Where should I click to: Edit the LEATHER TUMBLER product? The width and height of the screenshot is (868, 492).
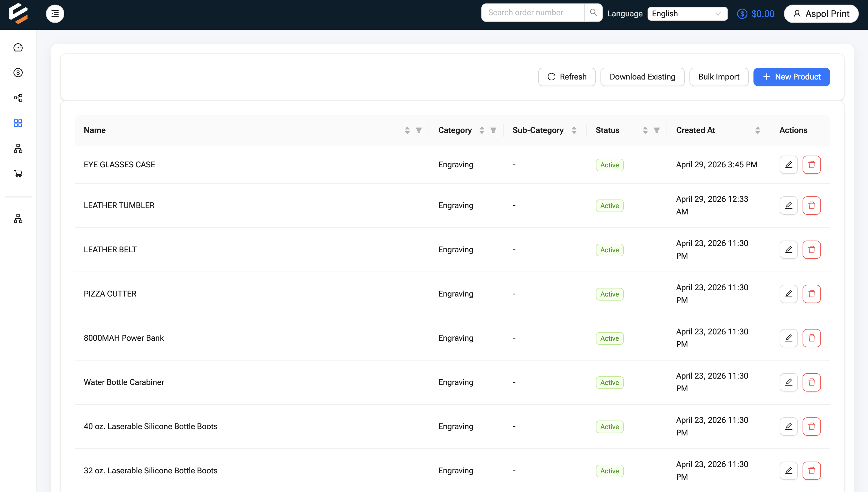pos(788,206)
